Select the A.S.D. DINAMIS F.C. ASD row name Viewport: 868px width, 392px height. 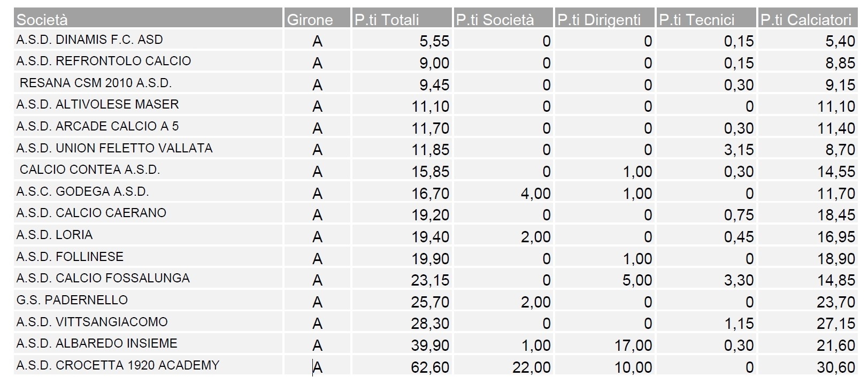(89, 40)
